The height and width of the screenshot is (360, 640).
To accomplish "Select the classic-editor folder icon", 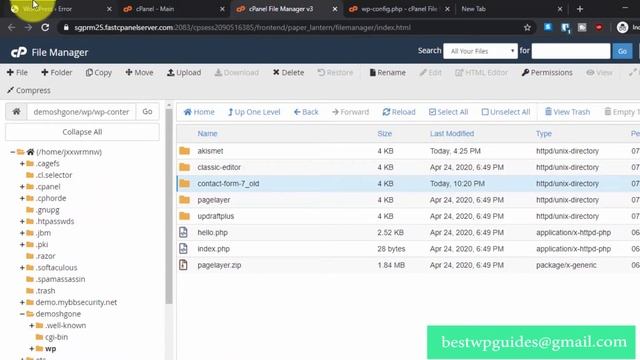I will coord(184,167).
